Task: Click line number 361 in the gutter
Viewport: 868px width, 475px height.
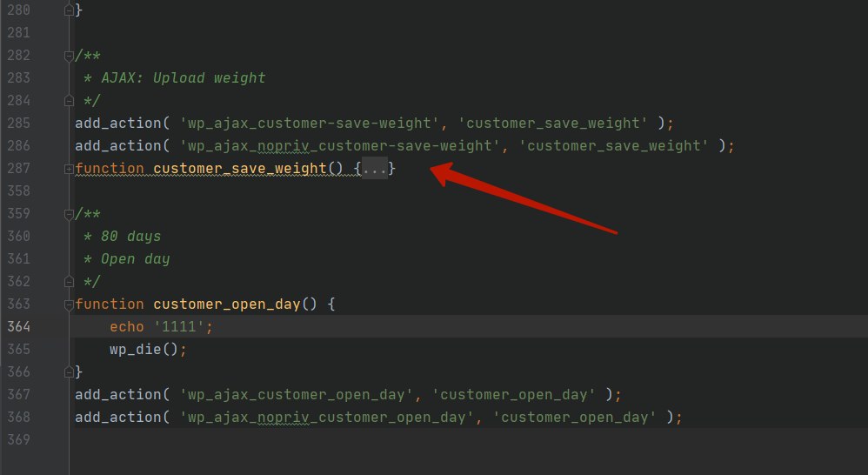Action: [19, 259]
